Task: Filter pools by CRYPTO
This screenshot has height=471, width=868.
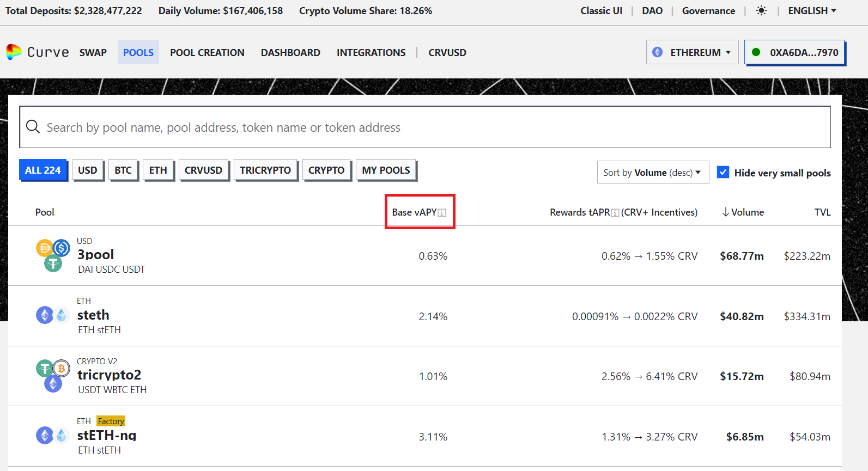Action: click(326, 170)
